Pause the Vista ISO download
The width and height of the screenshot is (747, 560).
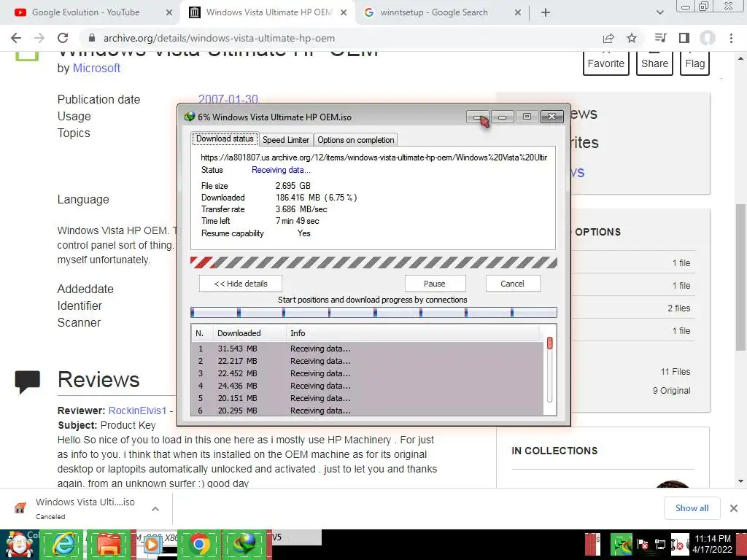pyautogui.click(x=435, y=284)
